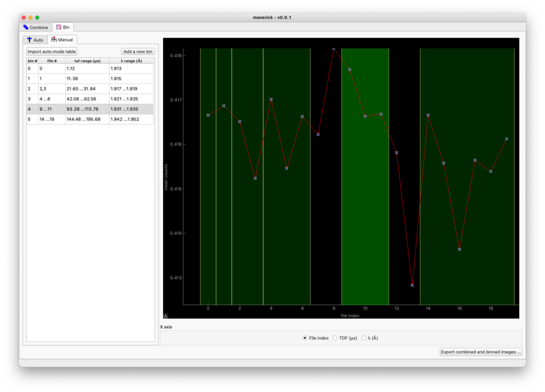Click the data point marker at file index 8

(334, 50)
